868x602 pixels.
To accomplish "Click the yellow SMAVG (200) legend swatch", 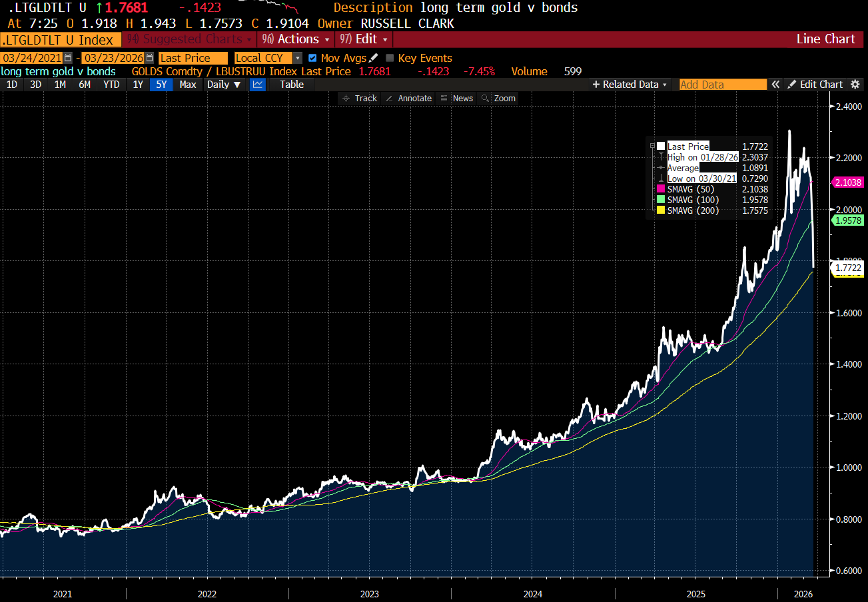I will coord(660,210).
